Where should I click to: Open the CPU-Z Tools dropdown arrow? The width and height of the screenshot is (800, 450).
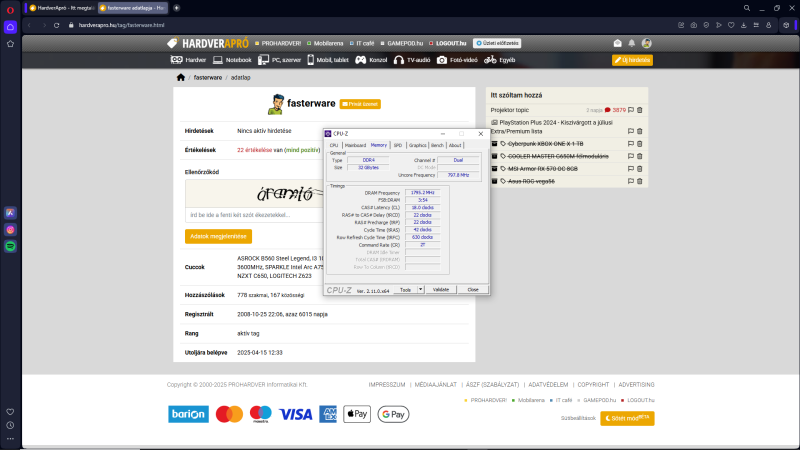tap(420, 290)
